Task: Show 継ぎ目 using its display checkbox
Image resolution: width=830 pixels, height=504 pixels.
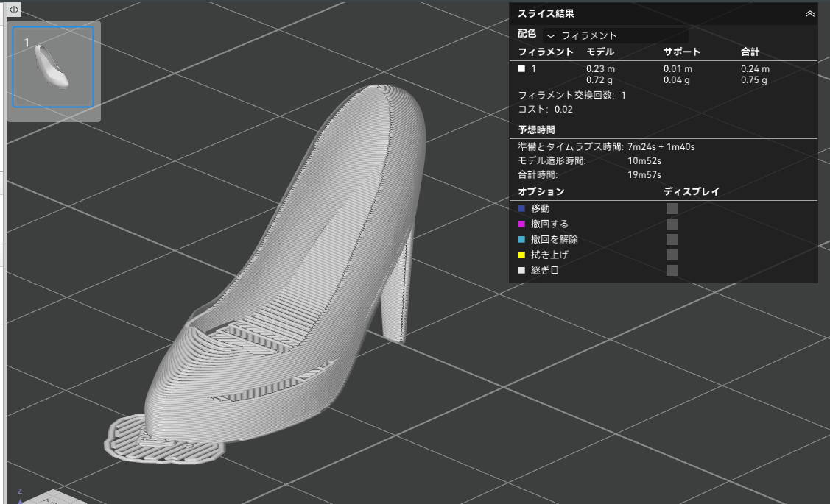Action: point(672,270)
